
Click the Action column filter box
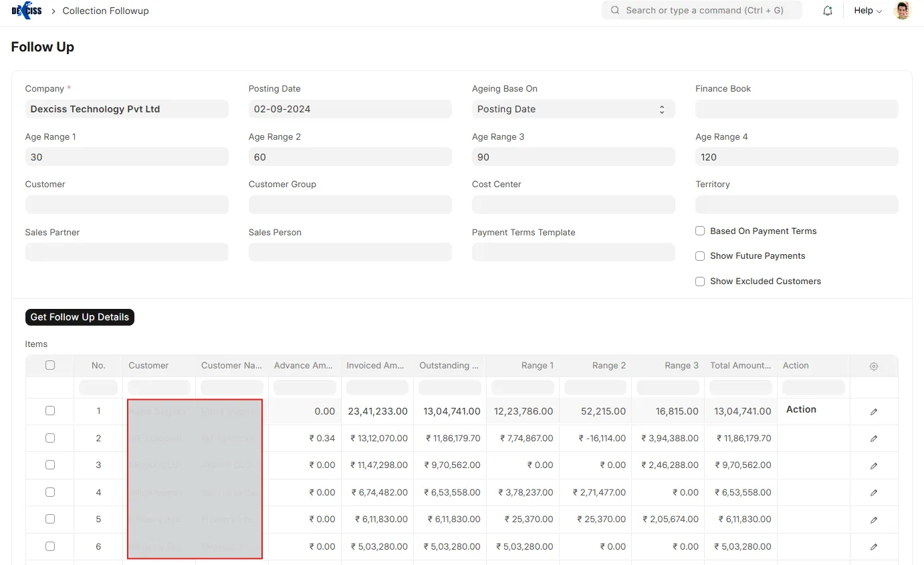814,387
